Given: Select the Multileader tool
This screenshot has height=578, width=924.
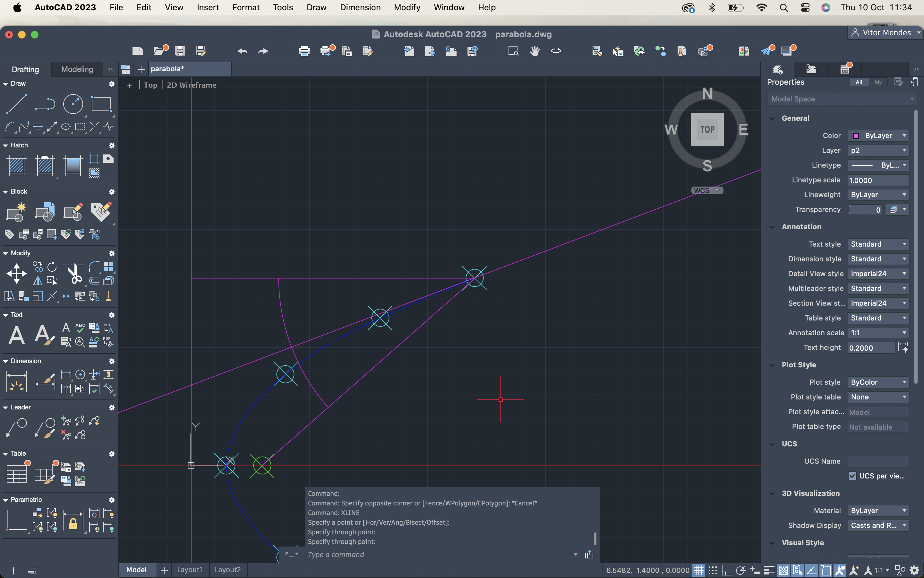Looking at the screenshot, I should (x=16, y=428).
